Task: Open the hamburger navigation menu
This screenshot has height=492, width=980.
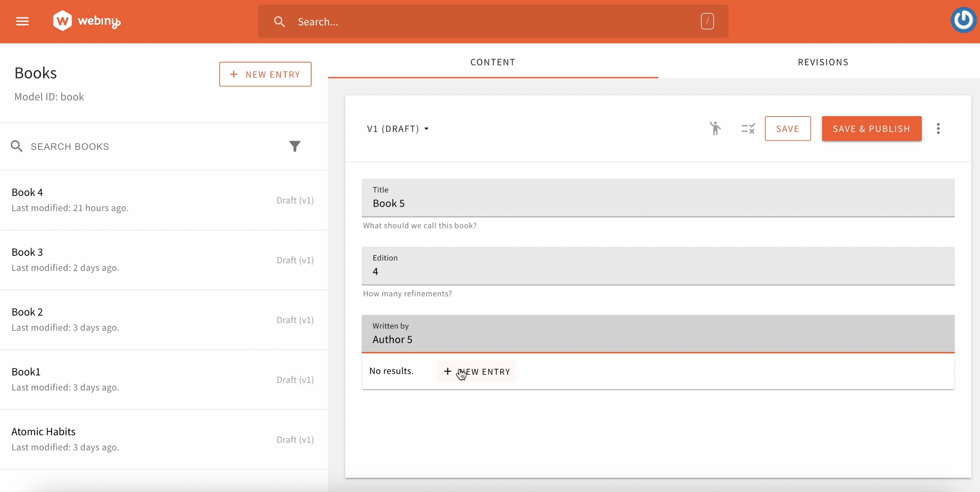Action: (22, 21)
